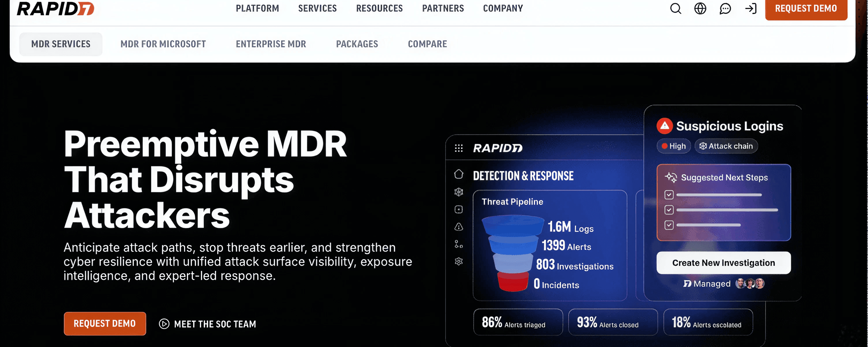Open the chat bubble icon
The width and height of the screenshot is (868, 347).
click(x=725, y=8)
